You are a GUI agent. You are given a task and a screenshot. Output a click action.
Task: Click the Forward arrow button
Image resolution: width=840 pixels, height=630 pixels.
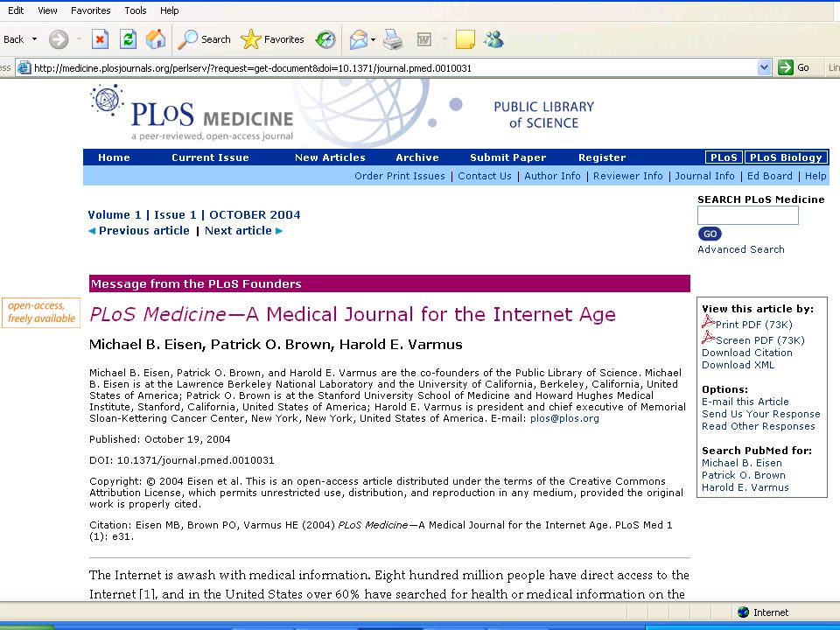(x=59, y=39)
